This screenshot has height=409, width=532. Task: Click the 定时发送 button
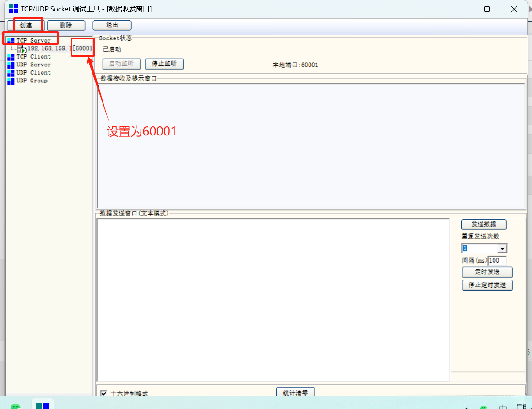[x=487, y=272]
